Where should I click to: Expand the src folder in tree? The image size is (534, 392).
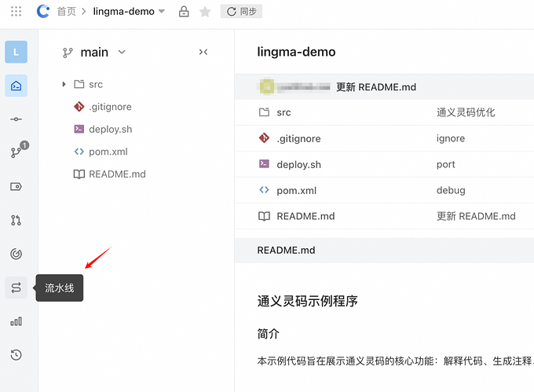pos(64,84)
